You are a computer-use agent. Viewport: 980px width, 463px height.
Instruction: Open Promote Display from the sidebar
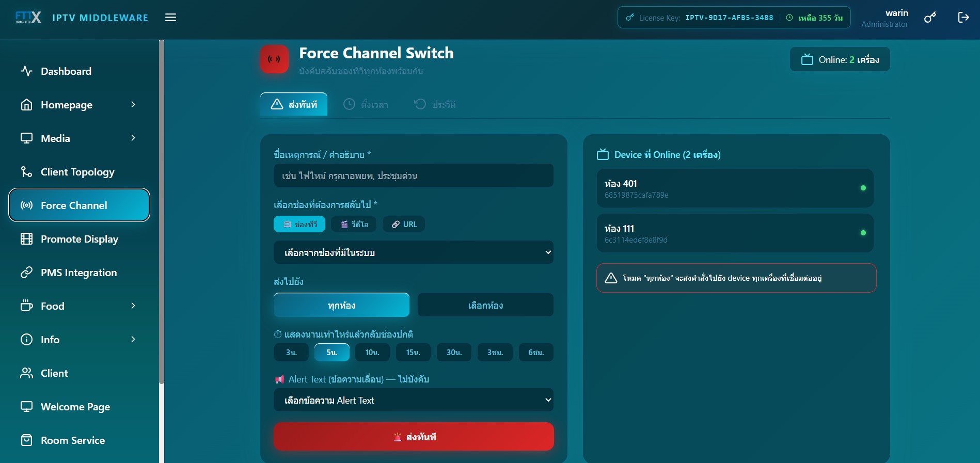[79, 239]
